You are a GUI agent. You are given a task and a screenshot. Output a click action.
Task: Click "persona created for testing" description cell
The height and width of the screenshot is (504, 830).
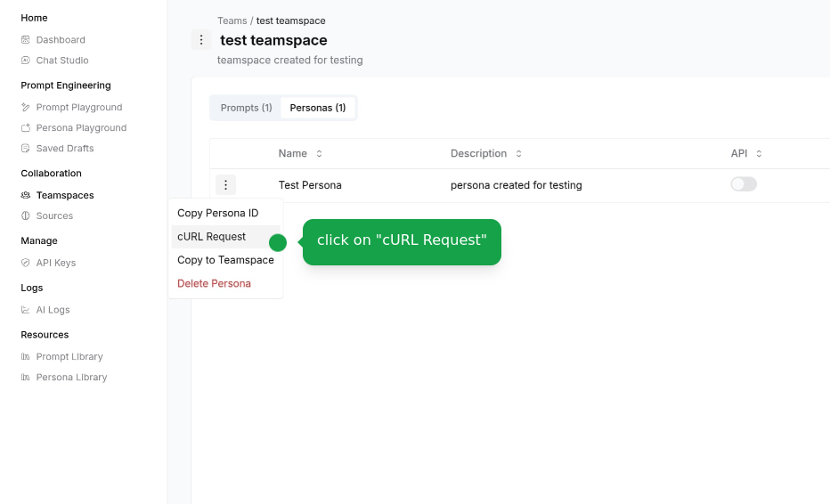[517, 185]
